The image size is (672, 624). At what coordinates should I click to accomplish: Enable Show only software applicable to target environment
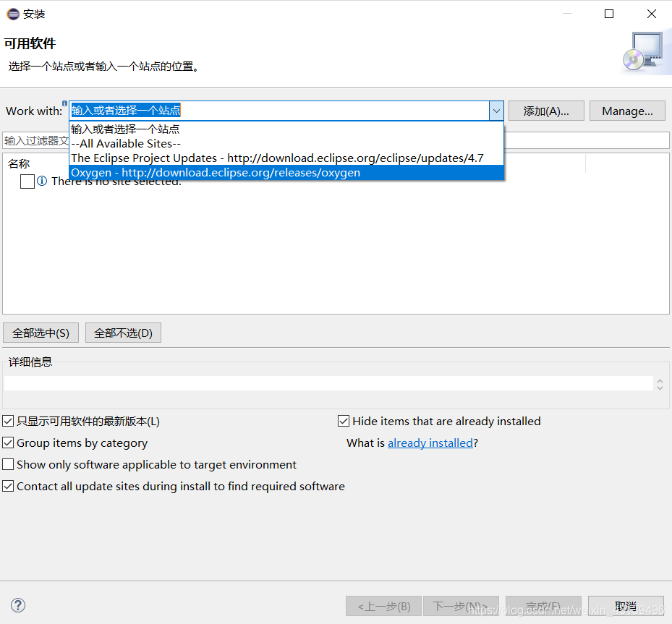[8, 464]
